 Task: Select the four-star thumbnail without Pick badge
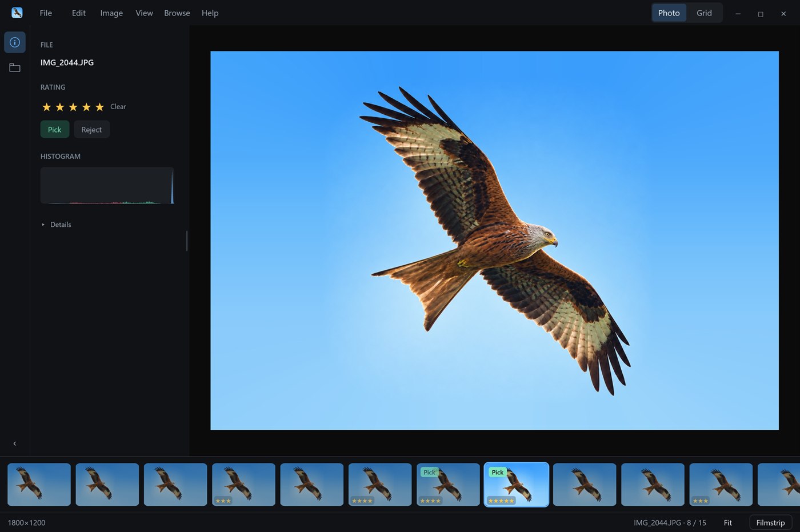[x=380, y=485]
